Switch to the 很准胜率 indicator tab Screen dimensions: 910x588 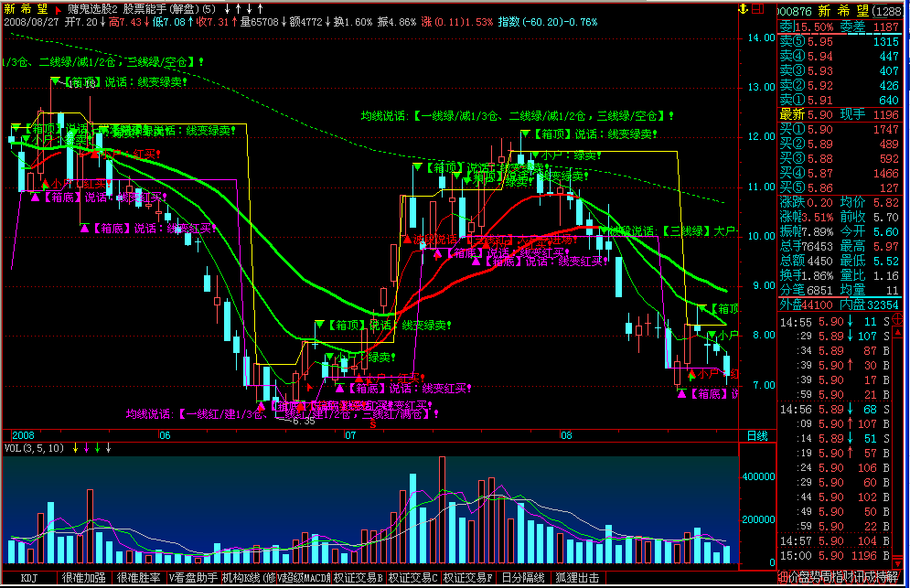point(139,578)
